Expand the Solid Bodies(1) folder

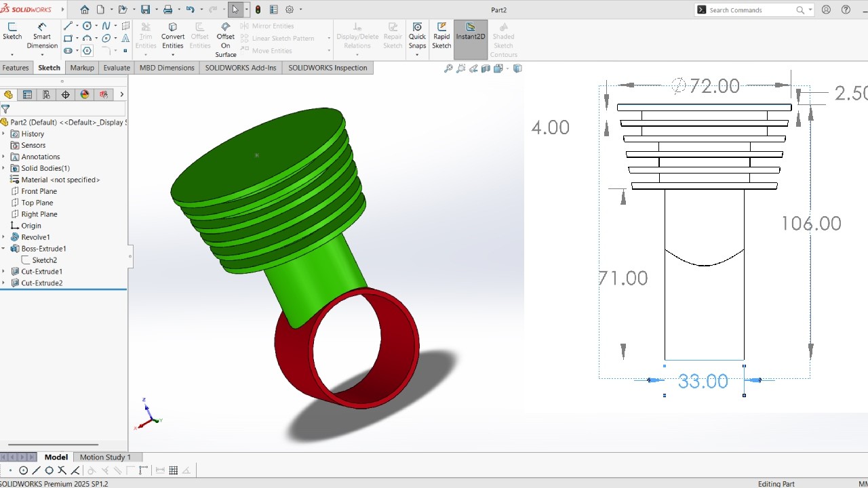click(3, 168)
